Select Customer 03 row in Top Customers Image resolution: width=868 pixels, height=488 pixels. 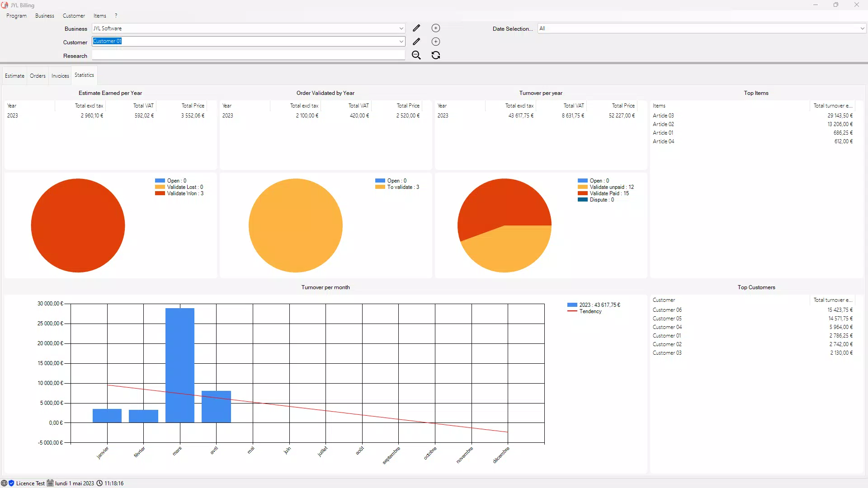(753, 353)
